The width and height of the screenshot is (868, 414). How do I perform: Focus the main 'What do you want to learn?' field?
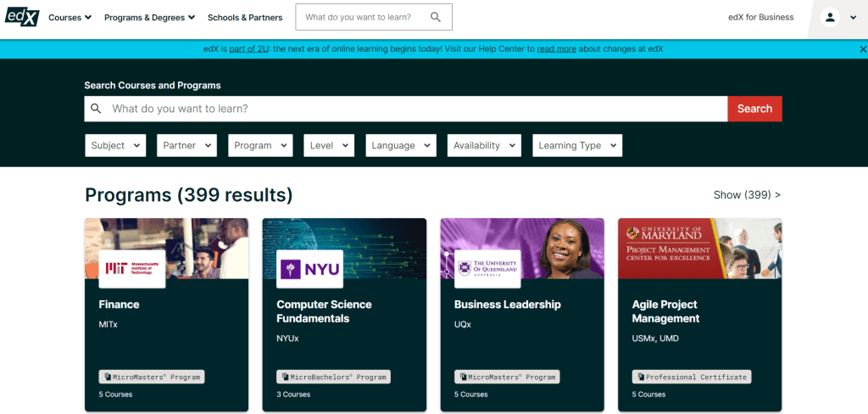tap(407, 109)
